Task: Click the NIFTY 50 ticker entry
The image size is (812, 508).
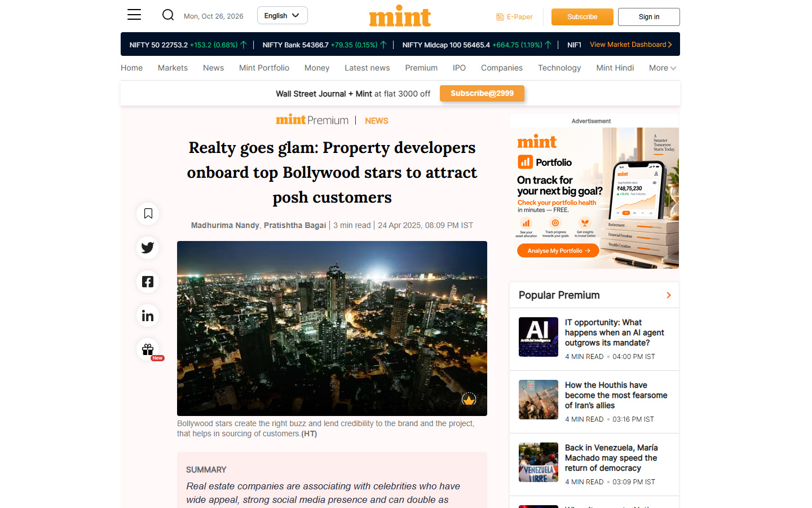Action: coord(188,45)
